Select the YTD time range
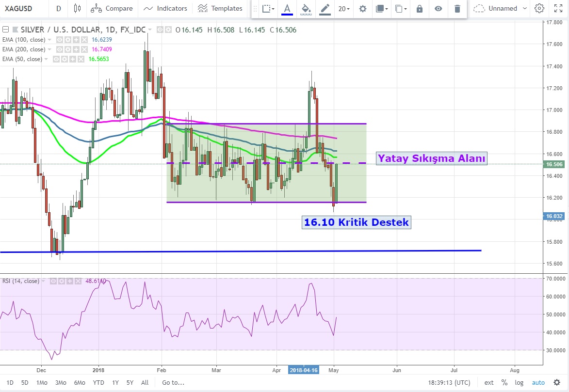Viewport: 569px width, 392px height. [98, 382]
